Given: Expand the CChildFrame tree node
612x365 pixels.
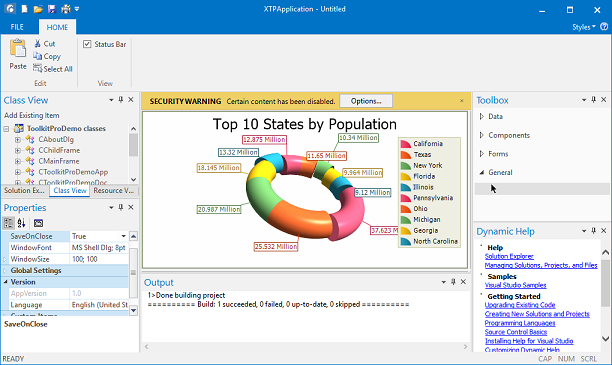Looking at the screenshot, I should [x=18, y=150].
